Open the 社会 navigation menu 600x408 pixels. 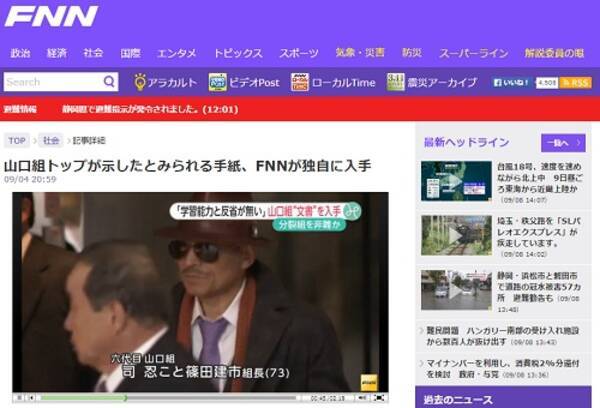point(93,52)
